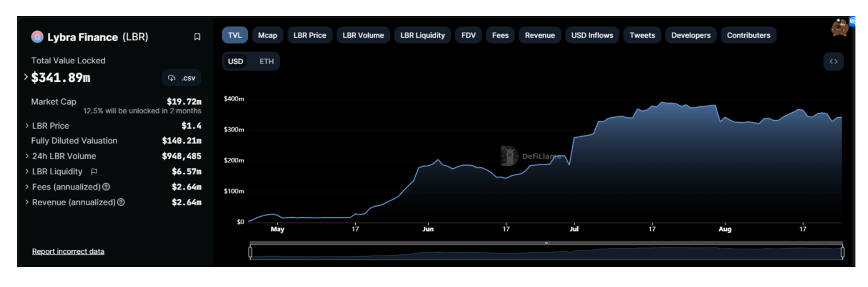Switch chart denomination to USD
Screen dimensions: 868x287
[x=235, y=62]
